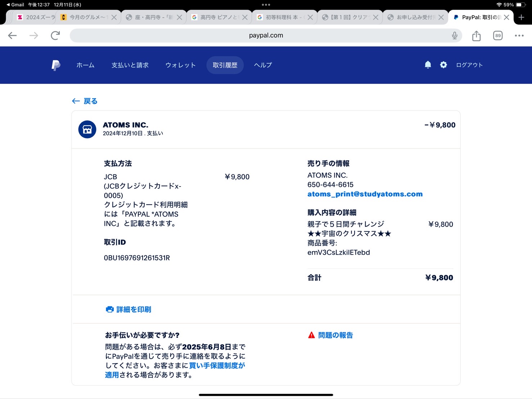Click the 詳細を印刷 link

tap(134, 309)
